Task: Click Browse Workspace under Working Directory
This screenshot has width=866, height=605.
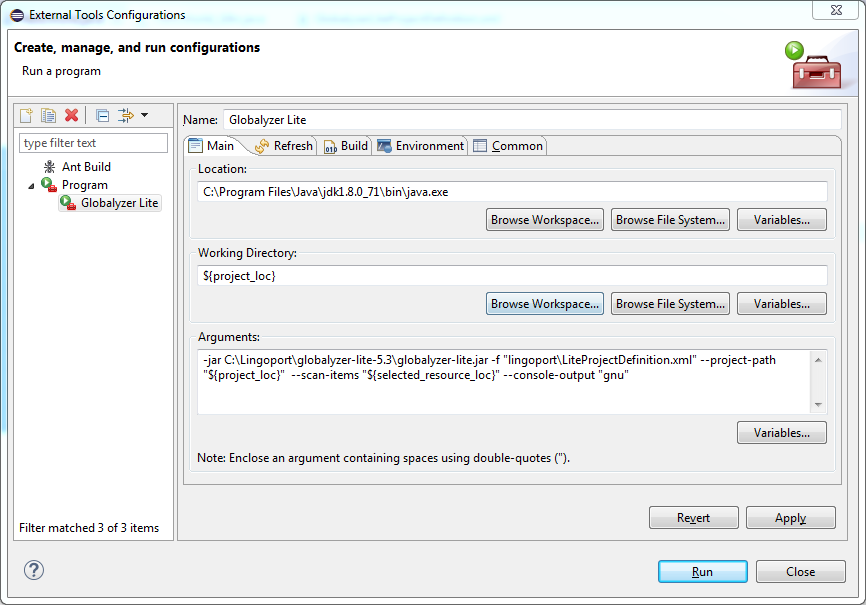Action: pos(545,304)
